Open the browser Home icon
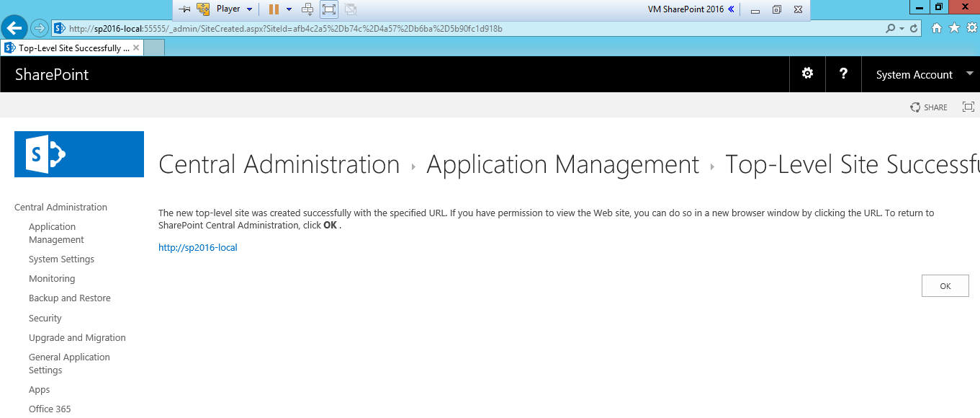This screenshot has width=980, height=418. pyautogui.click(x=937, y=28)
